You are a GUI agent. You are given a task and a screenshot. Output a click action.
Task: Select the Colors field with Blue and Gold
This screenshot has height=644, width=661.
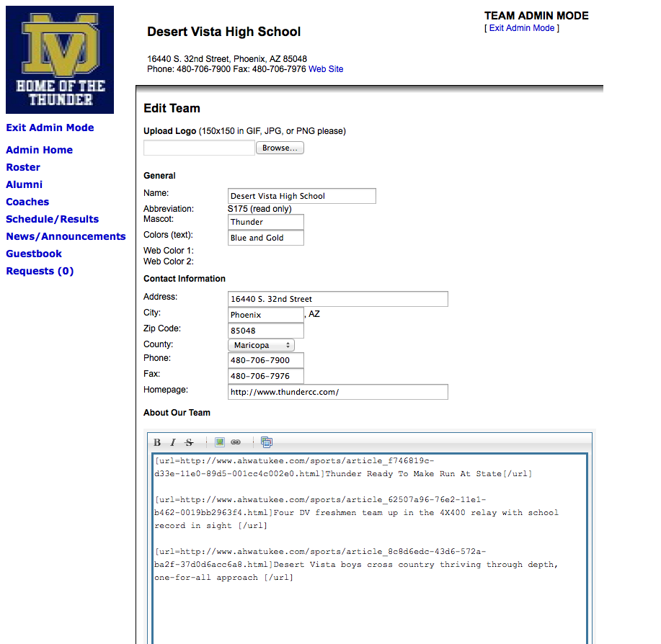265,238
